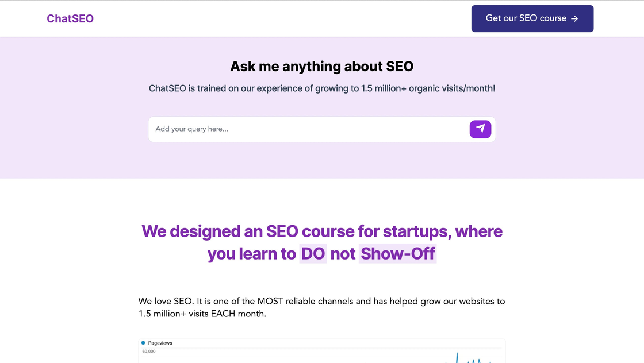Click the arrow icon in the course button
The width and height of the screenshot is (644, 363).
click(574, 18)
